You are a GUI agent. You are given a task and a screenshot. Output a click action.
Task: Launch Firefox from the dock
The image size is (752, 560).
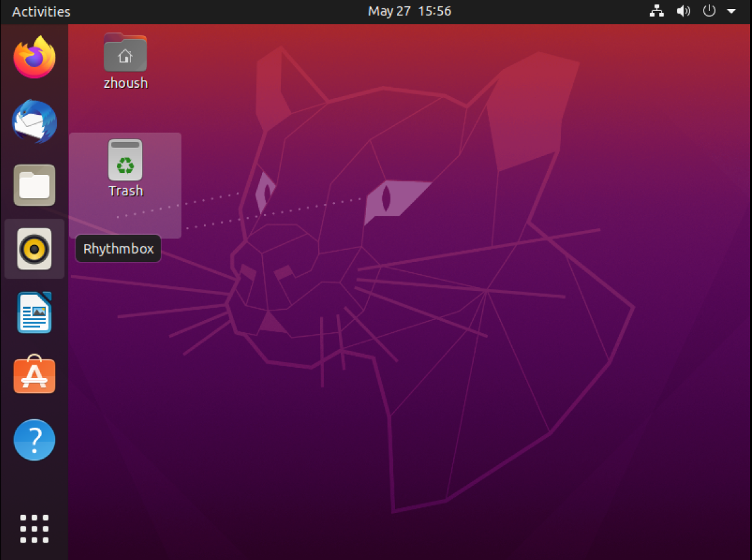[34, 57]
